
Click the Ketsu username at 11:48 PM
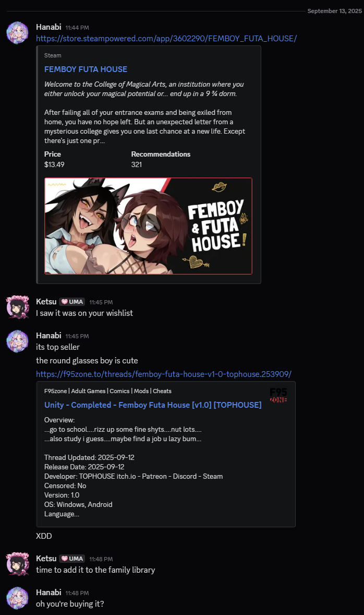(x=46, y=558)
